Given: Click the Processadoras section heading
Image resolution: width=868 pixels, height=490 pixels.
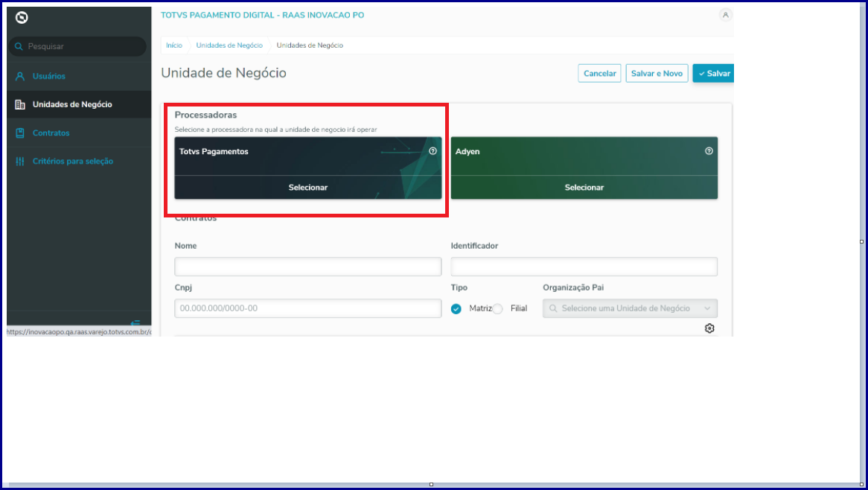Looking at the screenshot, I should point(206,115).
